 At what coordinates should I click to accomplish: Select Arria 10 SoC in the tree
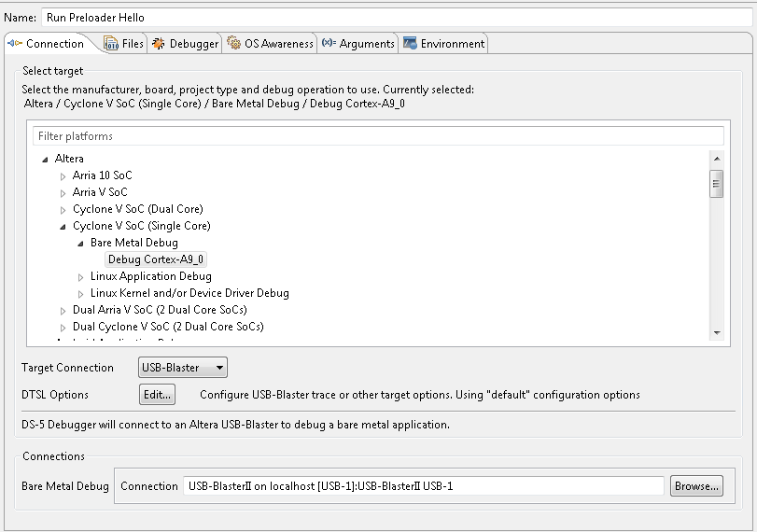[x=102, y=175]
